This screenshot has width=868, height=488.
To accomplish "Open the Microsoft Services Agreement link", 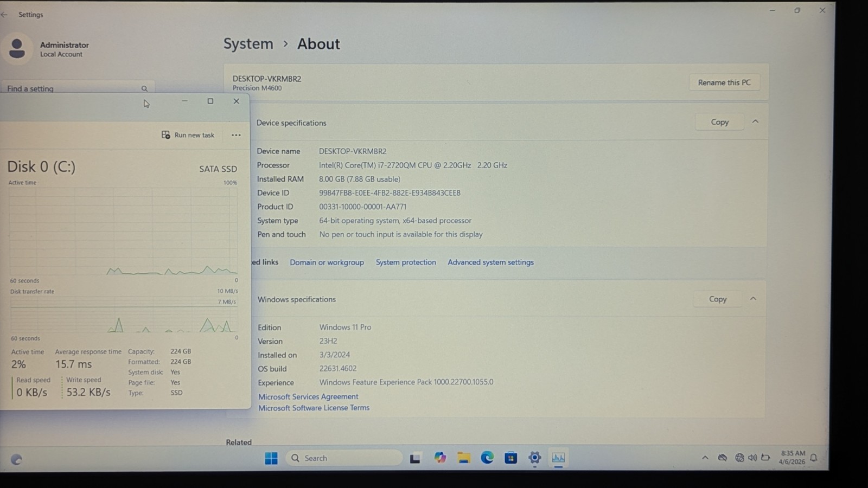I will click(x=308, y=397).
